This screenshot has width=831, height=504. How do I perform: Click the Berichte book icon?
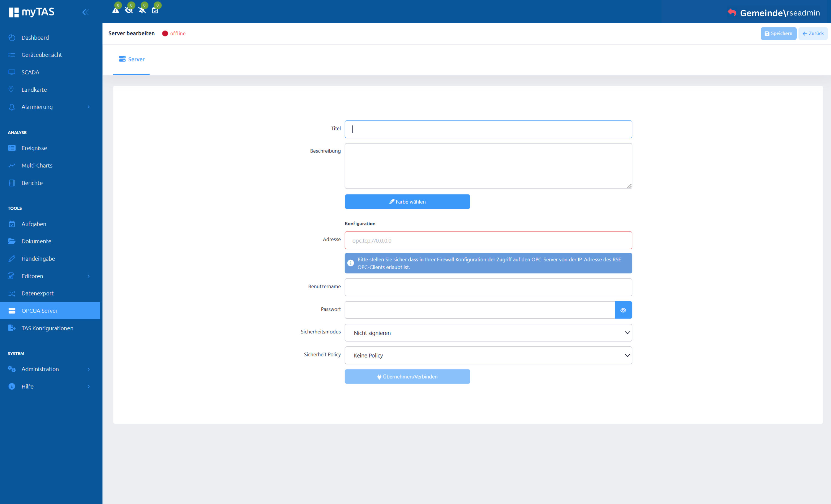12,183
